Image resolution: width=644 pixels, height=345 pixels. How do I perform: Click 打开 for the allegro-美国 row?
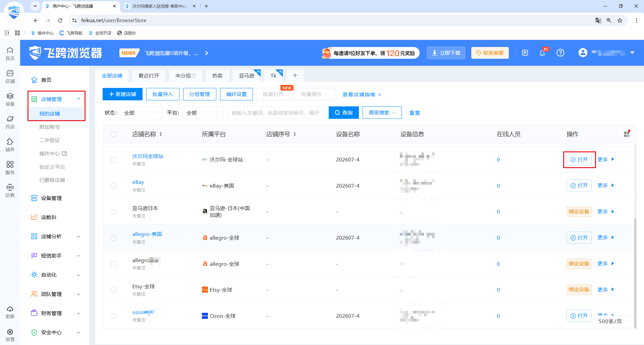click(579, 238)
